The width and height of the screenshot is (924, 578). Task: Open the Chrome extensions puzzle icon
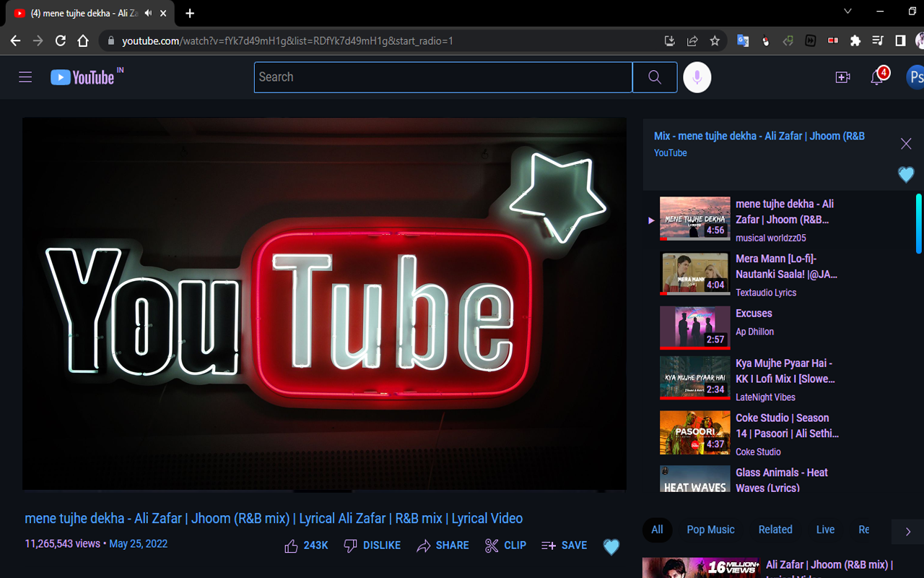tap(855, 41)
